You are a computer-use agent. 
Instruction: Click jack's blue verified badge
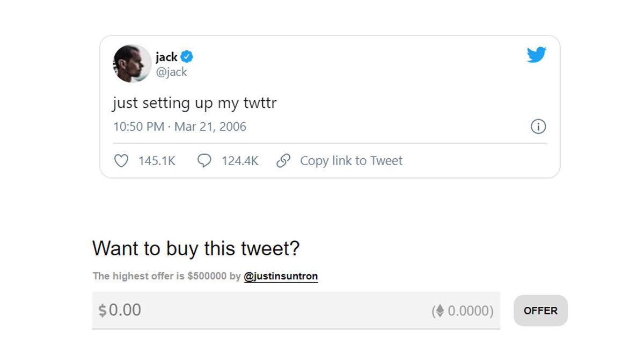point(186,56)
